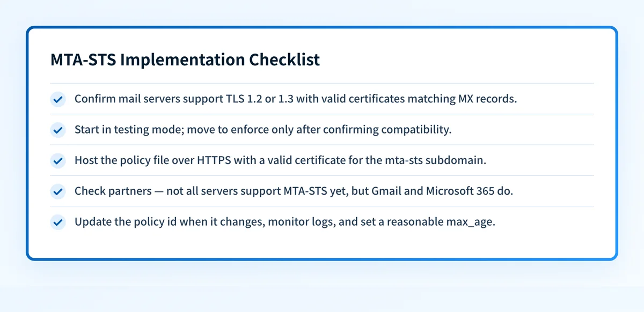Click the line mentioning Gmail and Microsoft 365
The image size is (644, 312).
pos(294,191)
